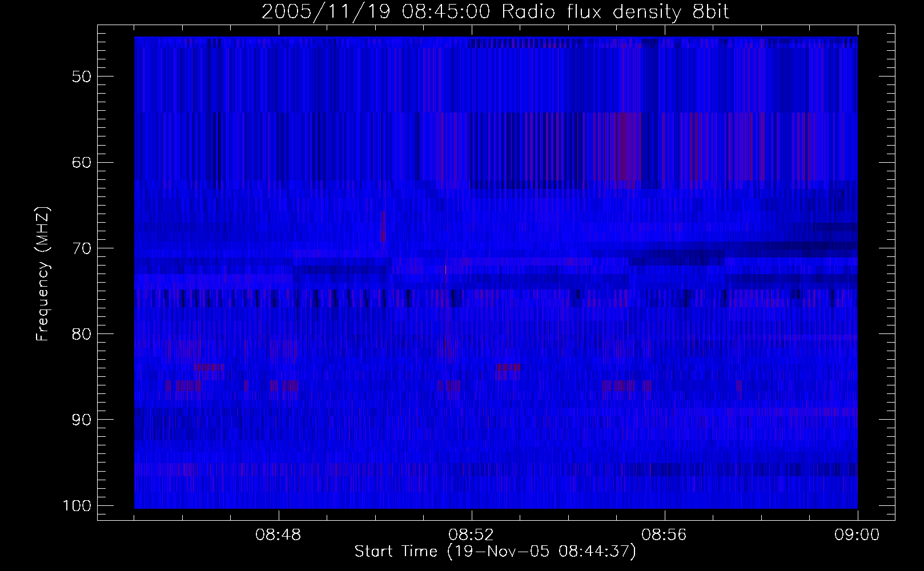Click the 08:56 time tick label
The height and width of the screenshot is (571, 924).
665,535
